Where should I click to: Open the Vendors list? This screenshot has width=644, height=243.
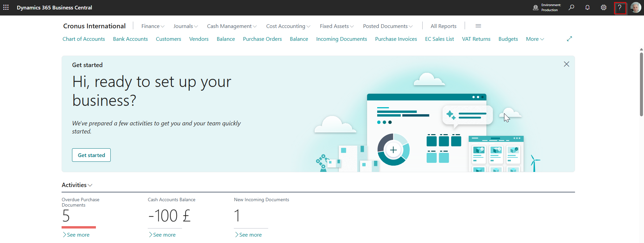coord(199,39)
